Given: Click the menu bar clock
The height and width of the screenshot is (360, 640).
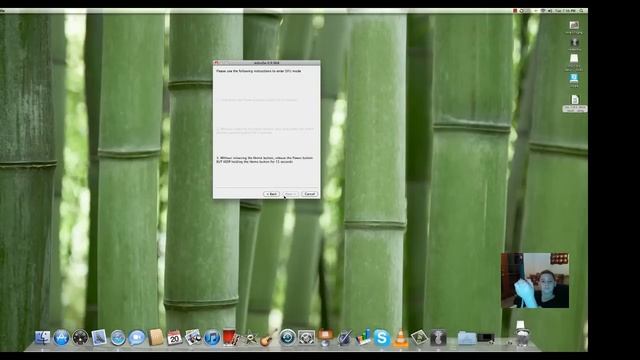Looking at the screenshot, I should point(566,11).
